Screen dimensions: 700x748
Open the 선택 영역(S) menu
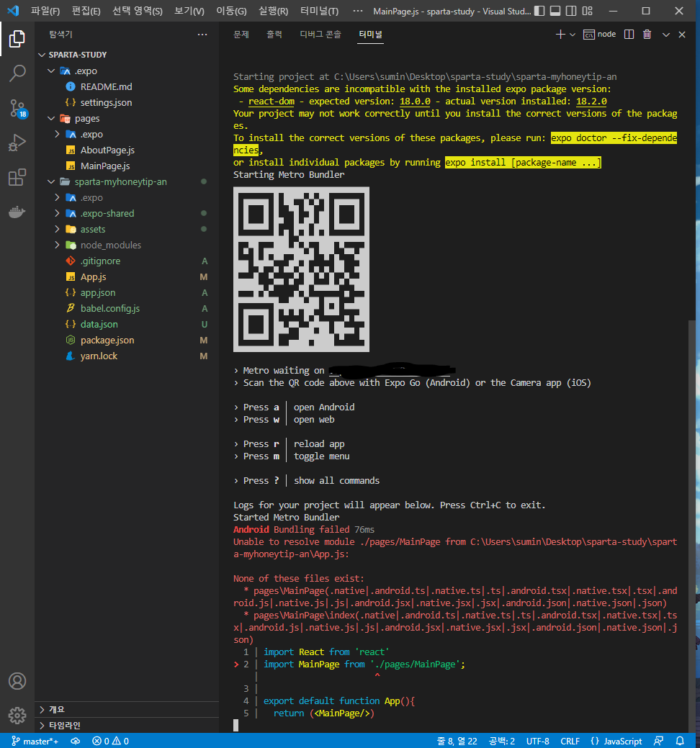[138, 11]
